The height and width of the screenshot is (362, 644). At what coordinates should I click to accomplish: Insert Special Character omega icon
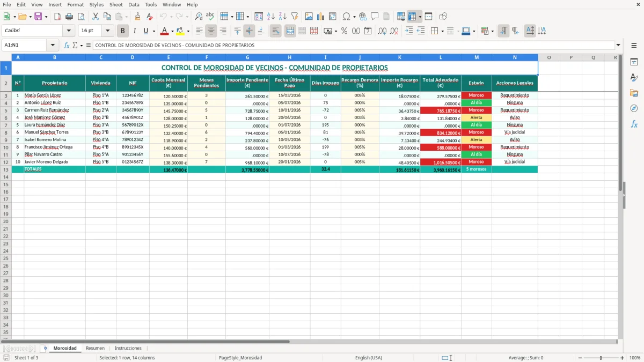coord(346,17)
